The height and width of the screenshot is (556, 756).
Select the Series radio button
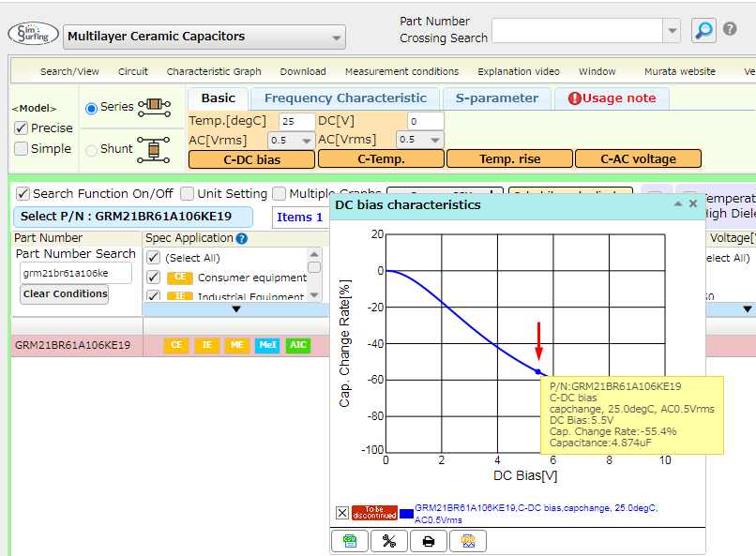tap(91, 109)
